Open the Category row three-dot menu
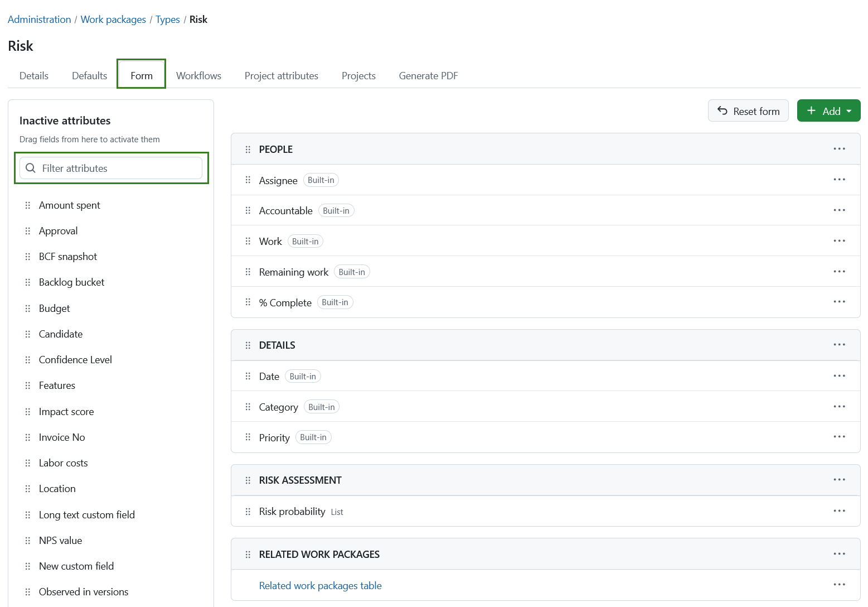The image size is (868, 607). click(839, 407)
